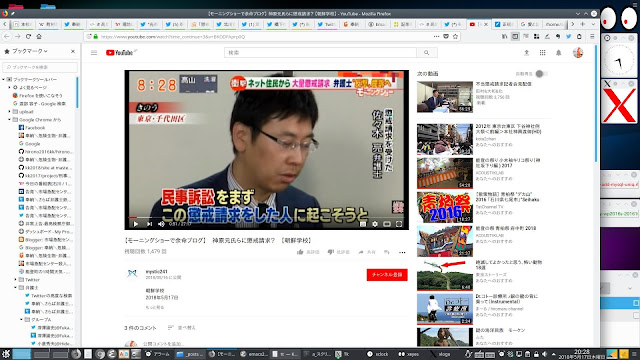Mute the video volume speaker icon
The width and height of the screenshot is (640, 360).
(x=162, y=224)
